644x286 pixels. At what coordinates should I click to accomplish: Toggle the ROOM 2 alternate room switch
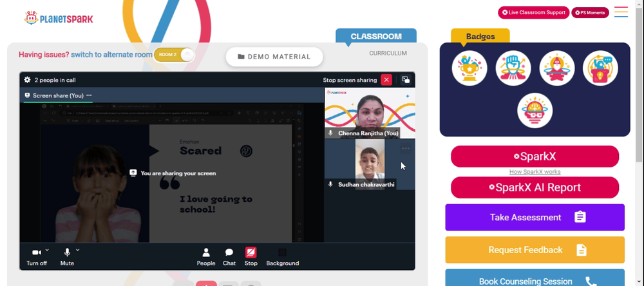click(174, 55)
